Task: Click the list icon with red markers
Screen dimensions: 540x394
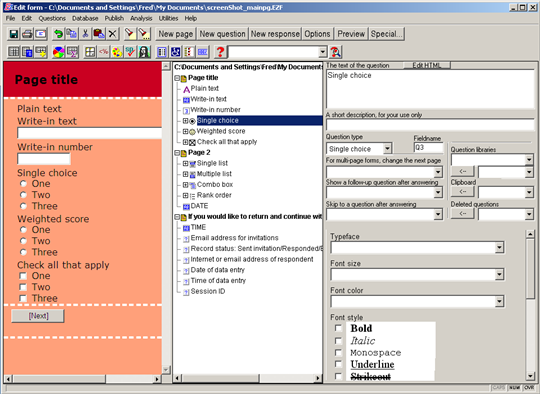Action: click(x=189, y=52)
